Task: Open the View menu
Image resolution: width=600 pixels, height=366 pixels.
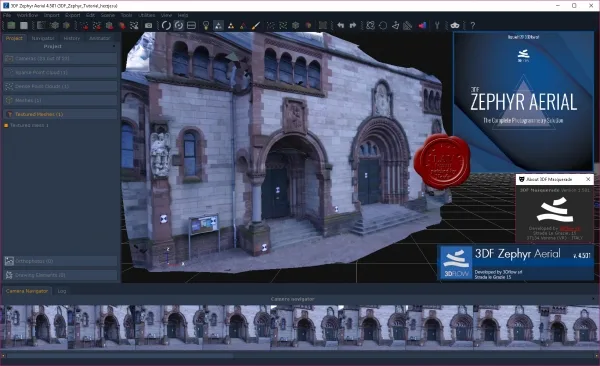Action: pos(166,15)
